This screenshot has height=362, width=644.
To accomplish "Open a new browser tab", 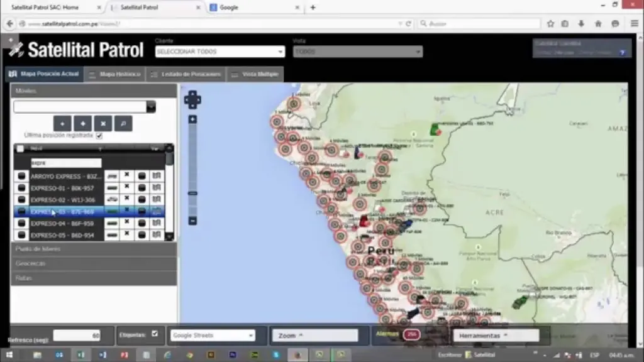I will pos(313,8).
